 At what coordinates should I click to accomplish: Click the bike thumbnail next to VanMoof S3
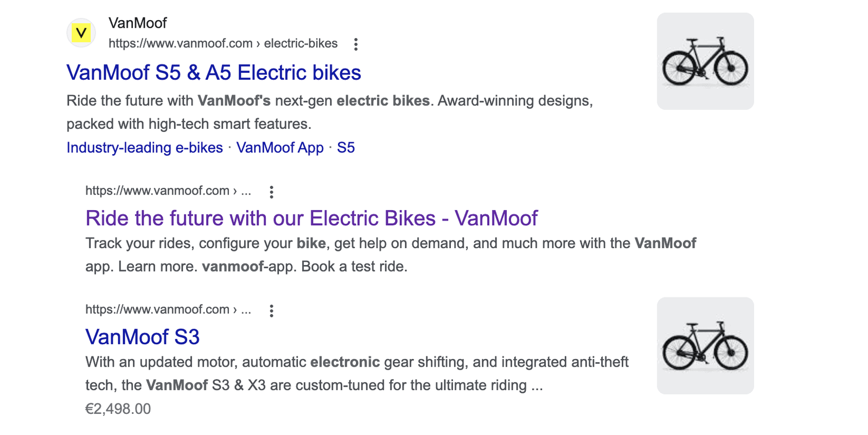[x=705, y=345]
